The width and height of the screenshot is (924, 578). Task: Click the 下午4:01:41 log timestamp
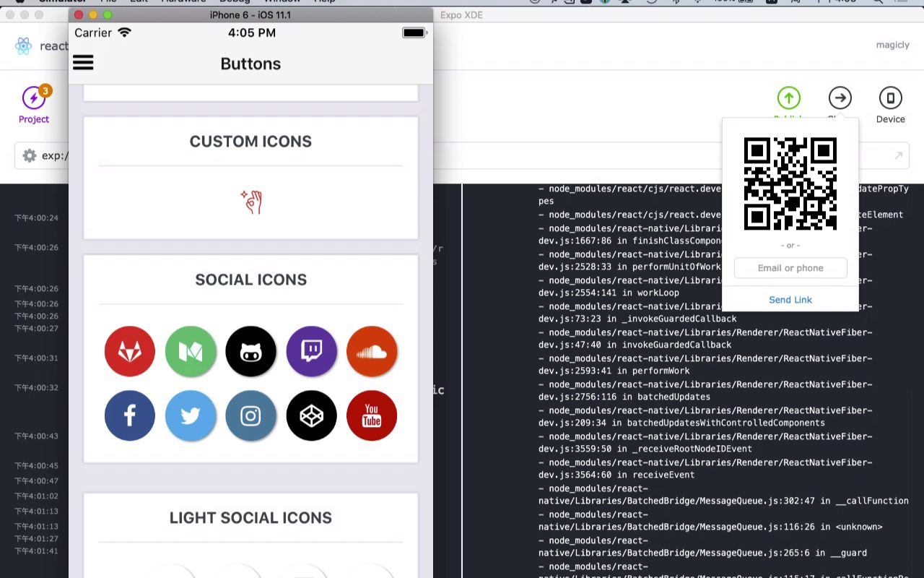[36, 551]
